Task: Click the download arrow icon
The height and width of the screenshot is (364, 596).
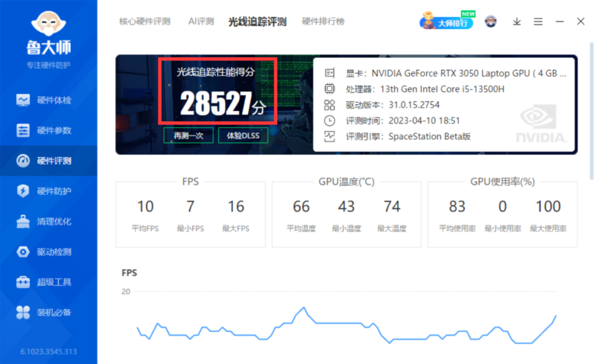Action: (516, 22)
